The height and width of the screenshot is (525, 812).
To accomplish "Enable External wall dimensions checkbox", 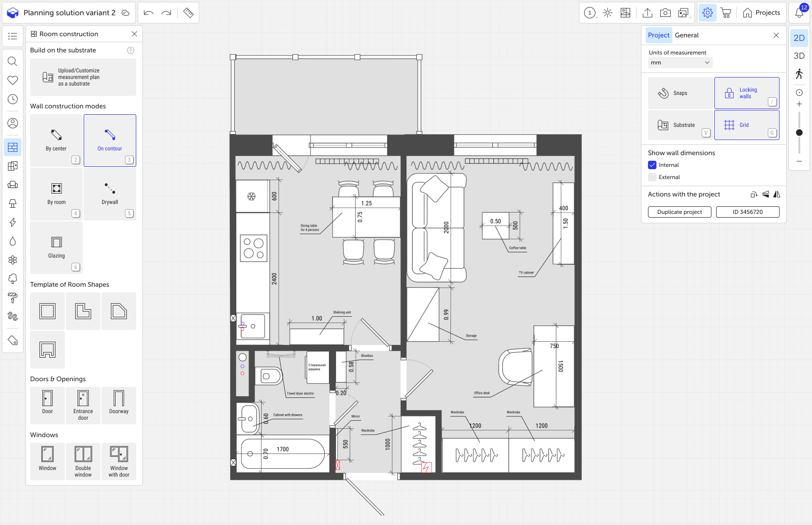I will [x=652, y=177].
